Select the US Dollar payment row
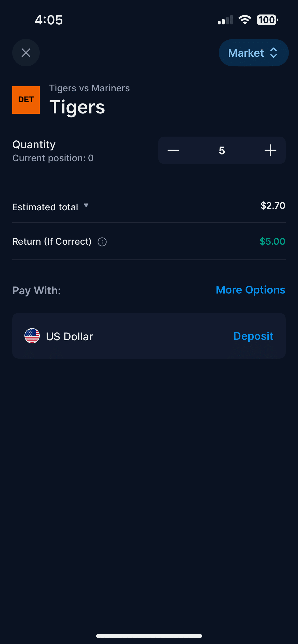 pyautogui.click(x=127, y=336)
